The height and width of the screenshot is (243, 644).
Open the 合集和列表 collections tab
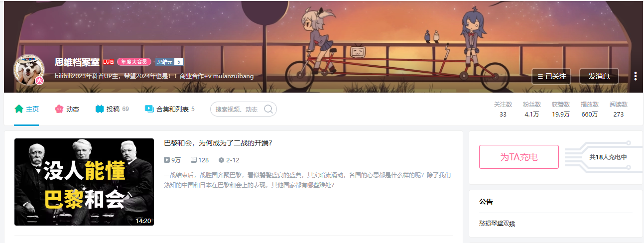(x=169, y=109)
